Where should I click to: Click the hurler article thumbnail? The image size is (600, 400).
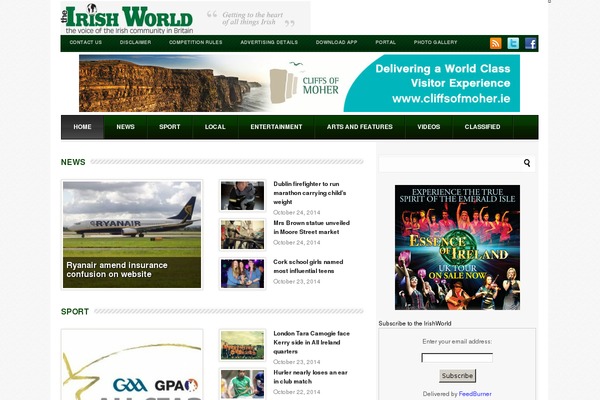click(x=242, y=384)
